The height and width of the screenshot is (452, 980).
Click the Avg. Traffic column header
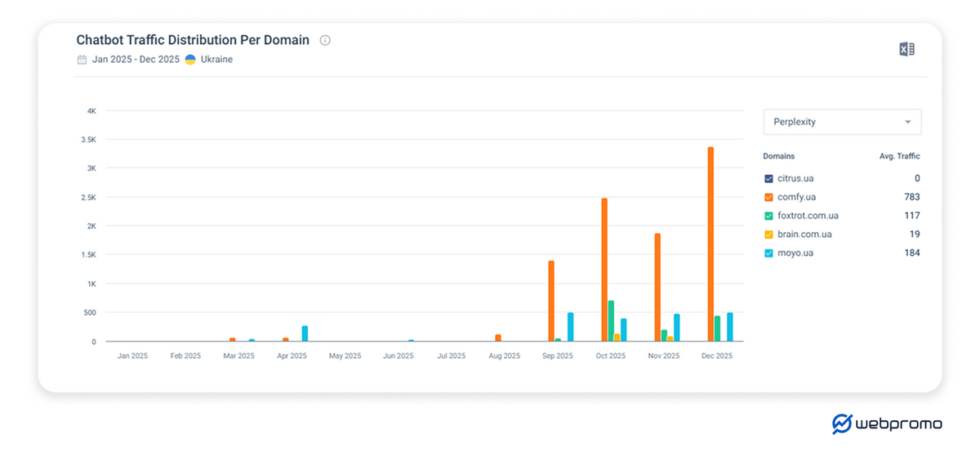(x=899, y=156)
